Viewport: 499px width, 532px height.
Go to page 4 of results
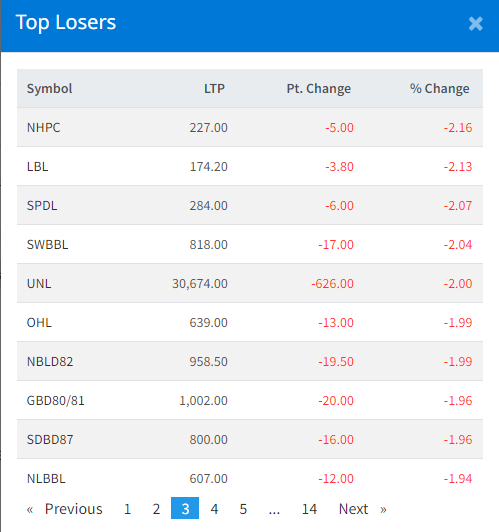point(214,508)
